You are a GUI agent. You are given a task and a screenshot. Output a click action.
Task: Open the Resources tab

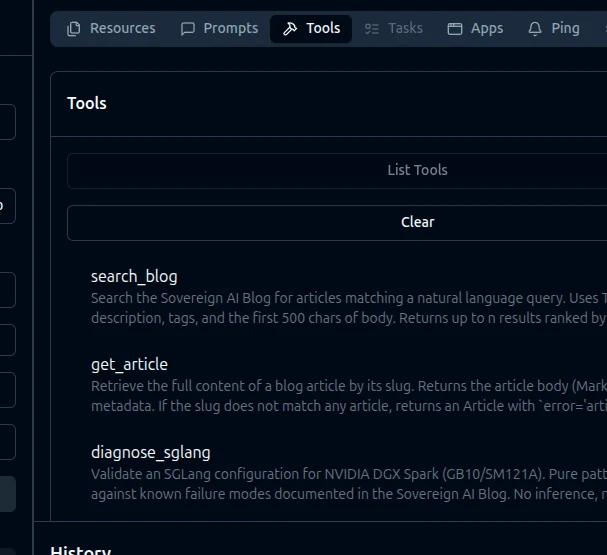tap(111, 29)
